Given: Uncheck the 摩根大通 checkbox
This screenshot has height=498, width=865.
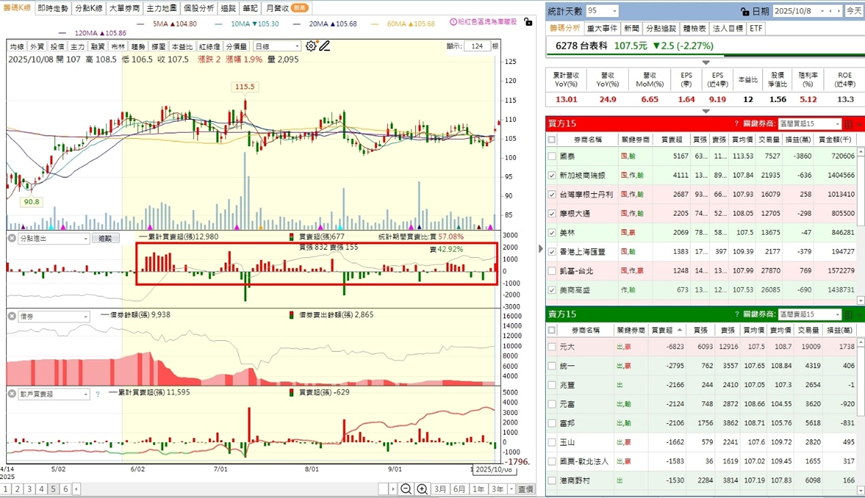Looking at the screenshot, I should click(552, 213).
